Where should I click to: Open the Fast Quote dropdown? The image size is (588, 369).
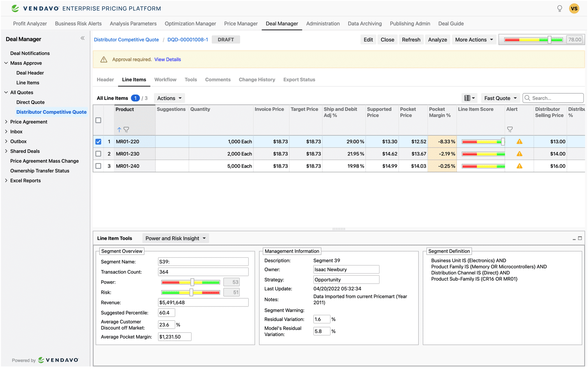[x=500, y=98]
